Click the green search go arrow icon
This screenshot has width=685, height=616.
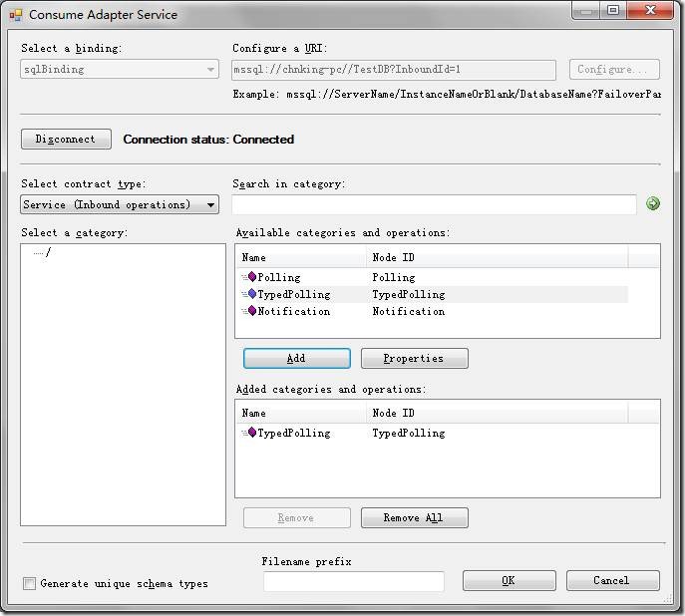(653, 203)
